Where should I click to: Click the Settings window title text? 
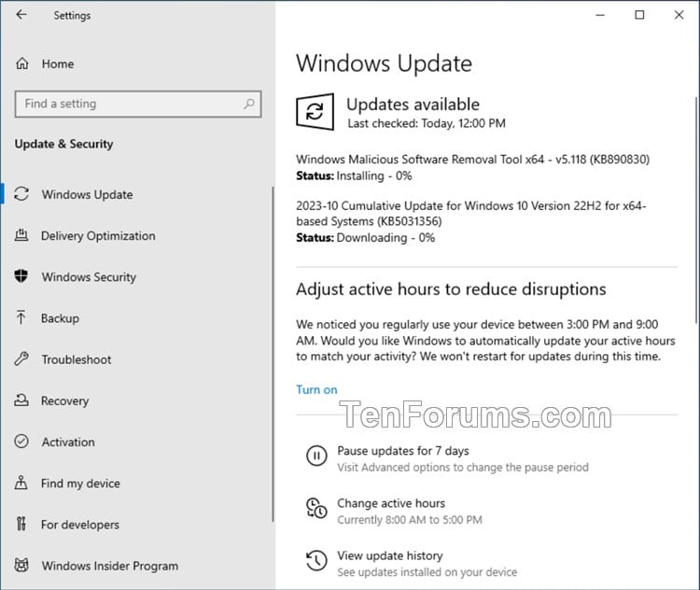pos(72,15)
